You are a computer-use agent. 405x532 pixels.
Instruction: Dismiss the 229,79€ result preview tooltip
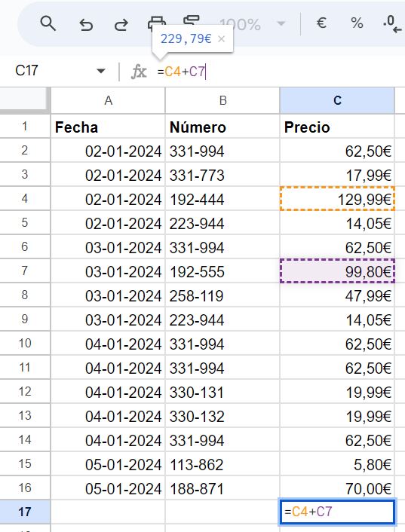[x=221, y=39]
